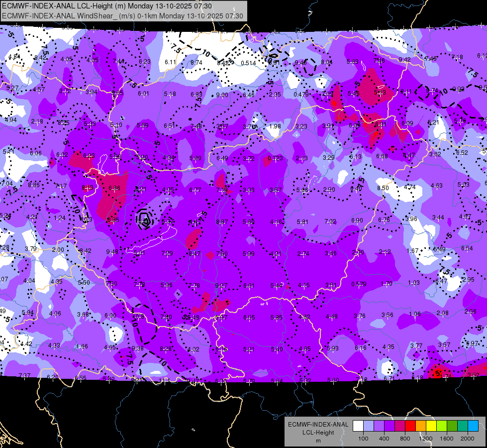487x448 pixels.
Task: Select the cyan-blue legend swatch at the end
Action: (473, 426)
